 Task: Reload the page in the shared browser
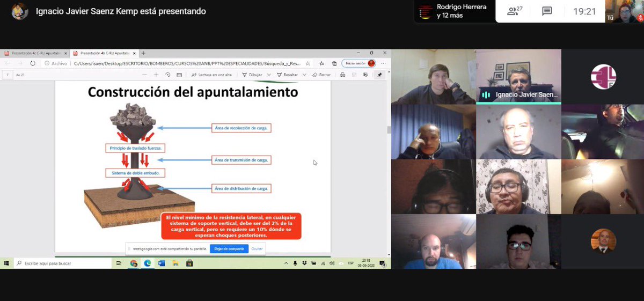[33, 63]
